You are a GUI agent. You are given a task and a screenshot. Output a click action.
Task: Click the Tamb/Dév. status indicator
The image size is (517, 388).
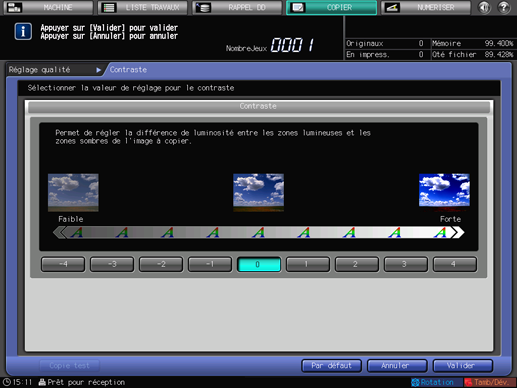(489, 382)
